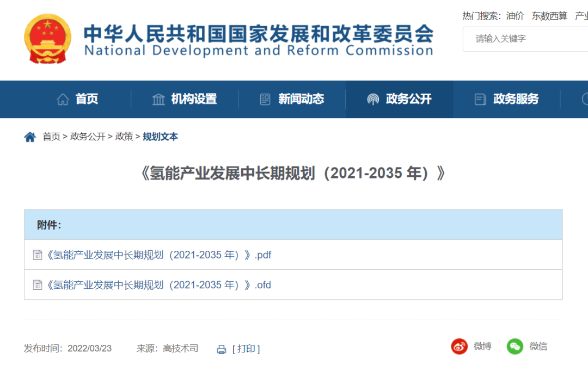
Task: Click the printer icon
Action: point(222,349)
